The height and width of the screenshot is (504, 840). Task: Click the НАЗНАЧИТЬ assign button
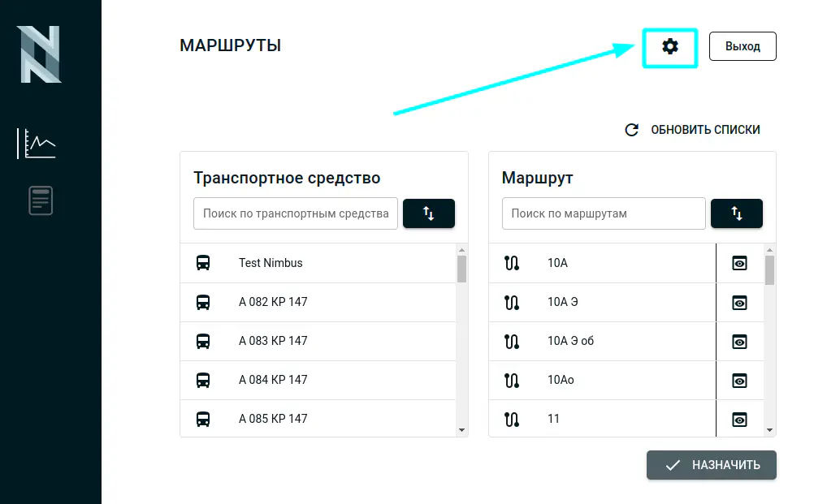coord(711,465)
